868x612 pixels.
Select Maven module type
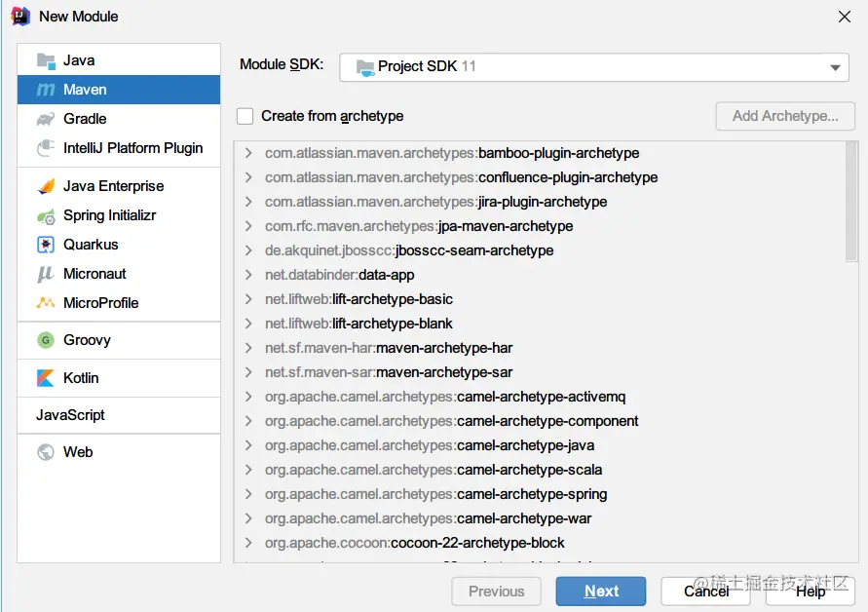pos(119,90)
